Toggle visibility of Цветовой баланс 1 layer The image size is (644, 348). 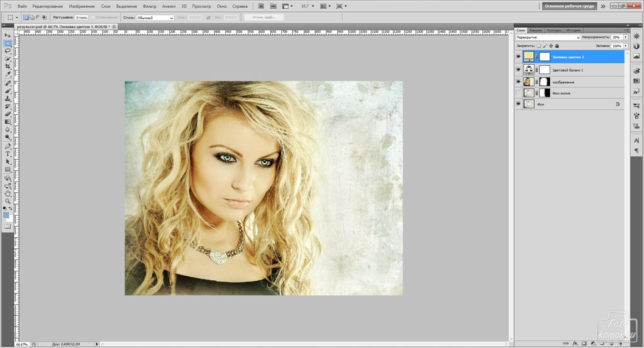(518, 70)
